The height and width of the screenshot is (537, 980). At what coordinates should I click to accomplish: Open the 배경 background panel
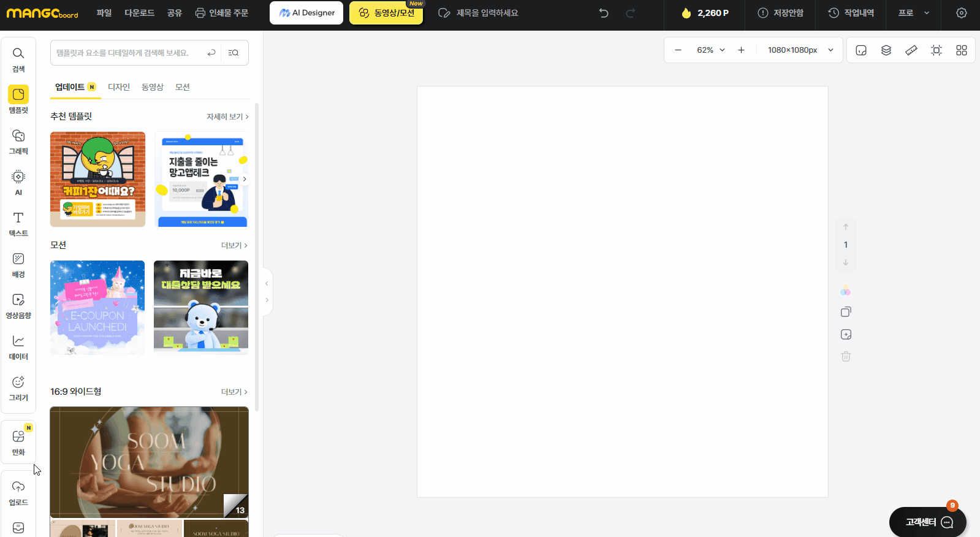click(18, 265)
